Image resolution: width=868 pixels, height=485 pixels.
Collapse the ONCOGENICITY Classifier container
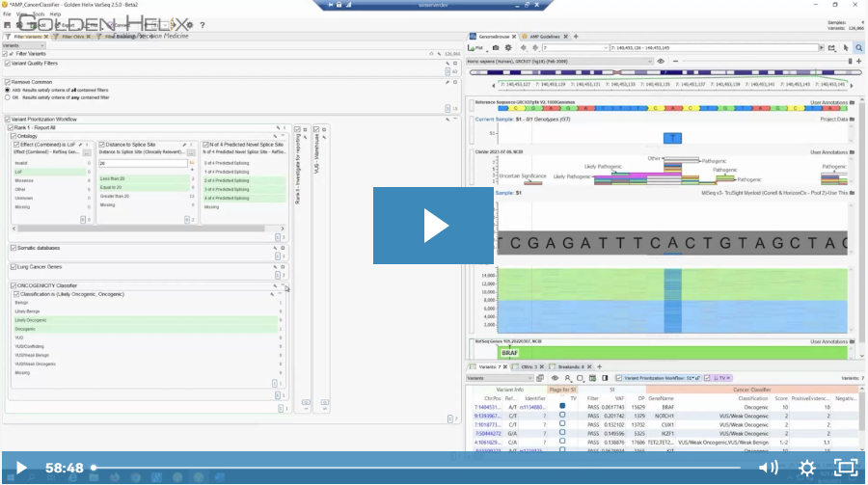click(283, 285)
